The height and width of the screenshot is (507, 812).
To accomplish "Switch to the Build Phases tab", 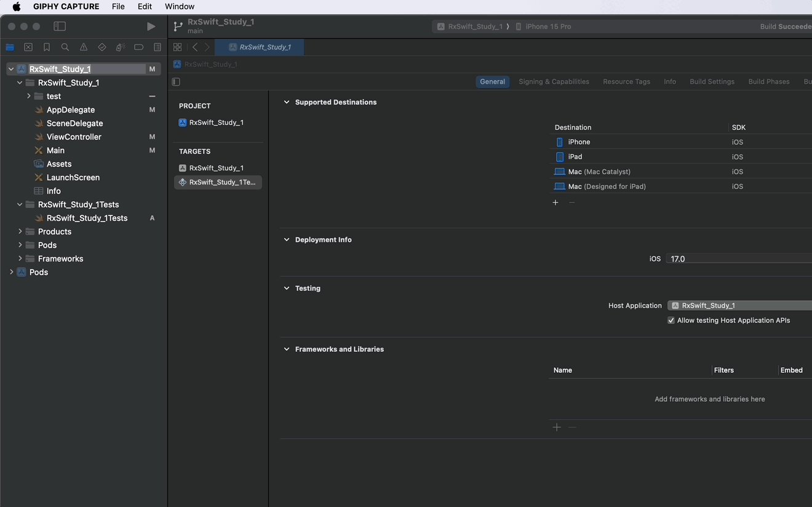I will click(x=769, y=82).
